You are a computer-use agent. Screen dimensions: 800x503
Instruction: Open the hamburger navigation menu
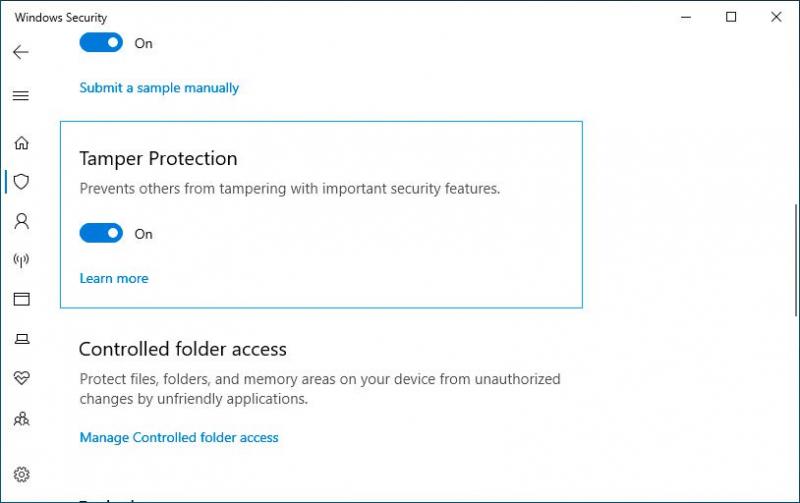[x=21, y=96]
